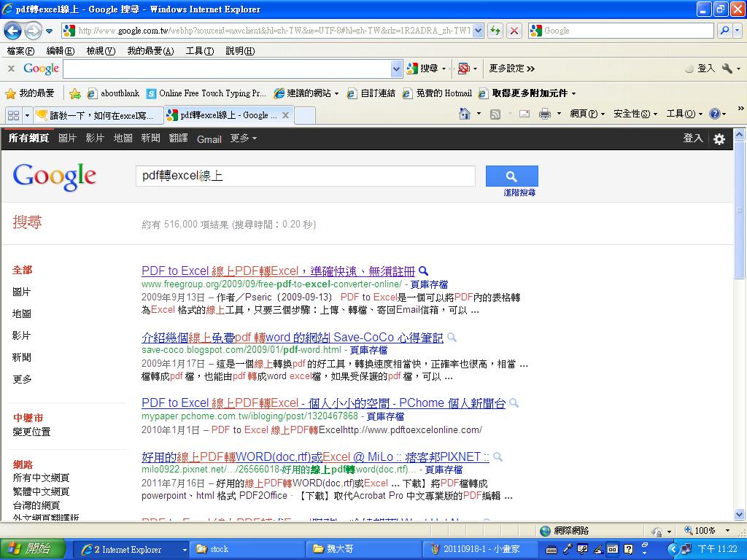Open 魏大哥 folder taskbar item
Image resolution: width=747 pixels, height=560 pixels.
[363, 549]
